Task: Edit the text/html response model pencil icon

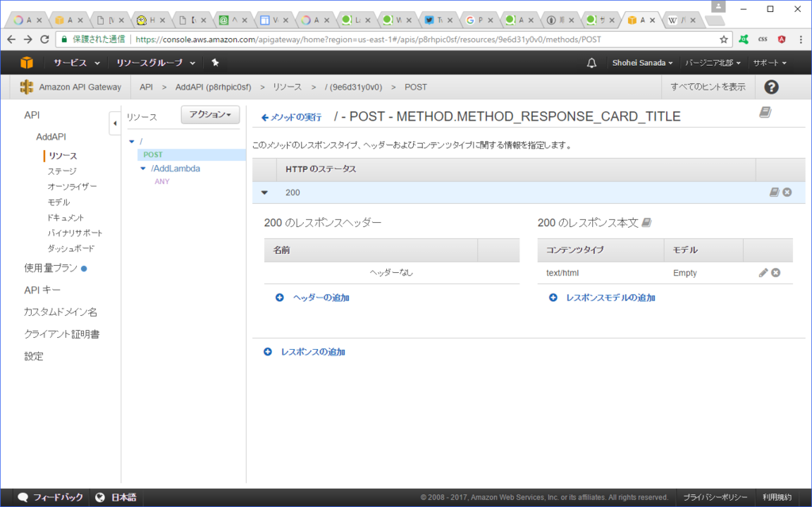Action: (x=763, y=273)
